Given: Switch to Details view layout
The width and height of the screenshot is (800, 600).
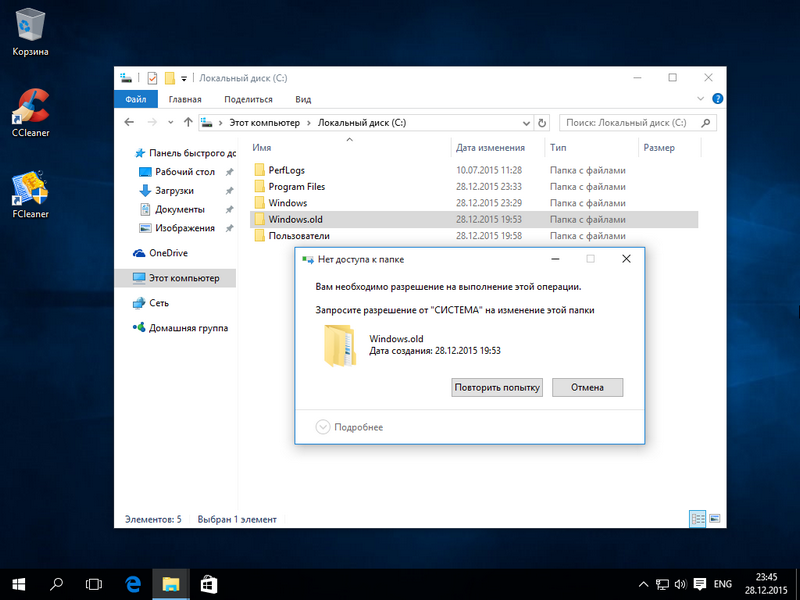Looking at the screenshot, I should [x=697, y=519].
